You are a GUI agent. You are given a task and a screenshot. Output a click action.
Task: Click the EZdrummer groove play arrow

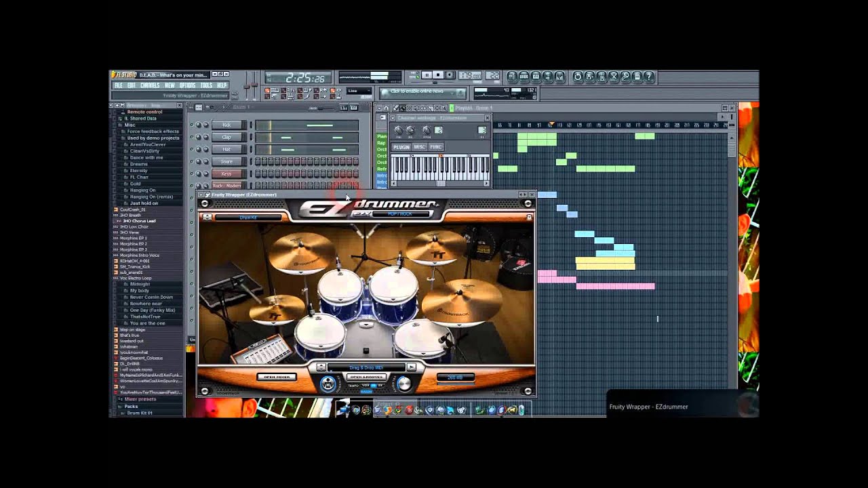[412, 367]
